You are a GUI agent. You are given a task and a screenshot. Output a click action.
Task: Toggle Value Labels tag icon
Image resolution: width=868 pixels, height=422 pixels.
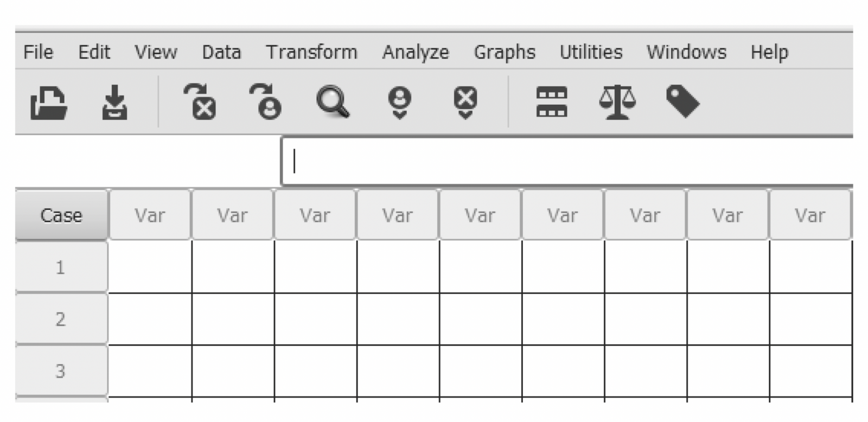682,101
